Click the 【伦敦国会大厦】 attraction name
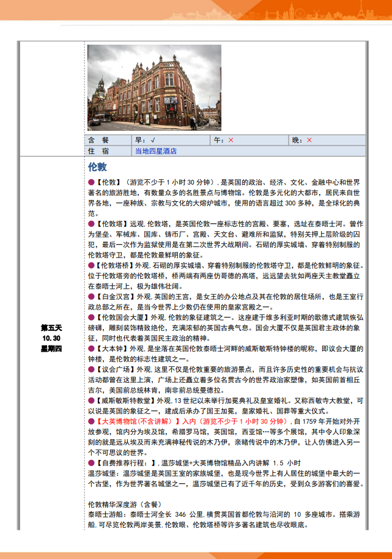 pos(122,317)
